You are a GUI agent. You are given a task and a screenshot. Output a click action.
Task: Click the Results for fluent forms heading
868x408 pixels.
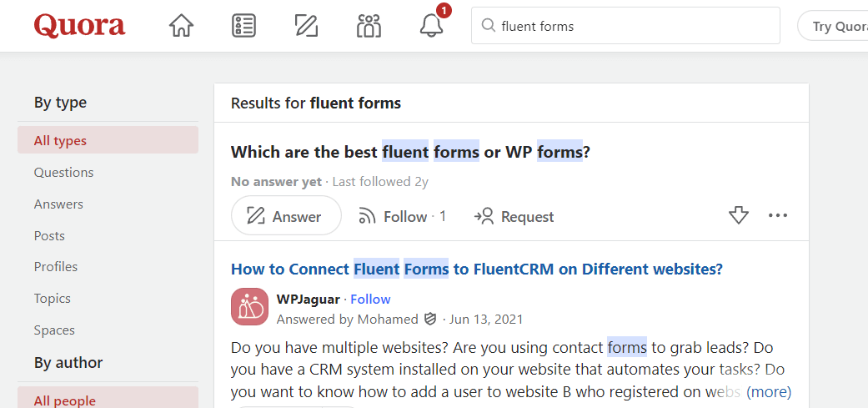(316, 103)
